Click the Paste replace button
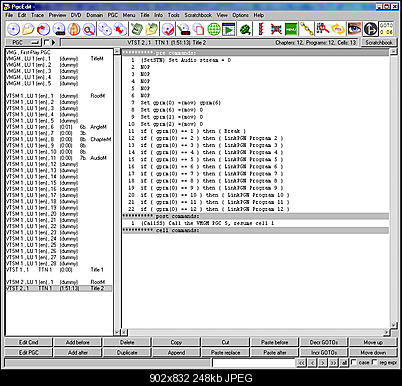This screenshot has height=386, width=402. [226, 352]
